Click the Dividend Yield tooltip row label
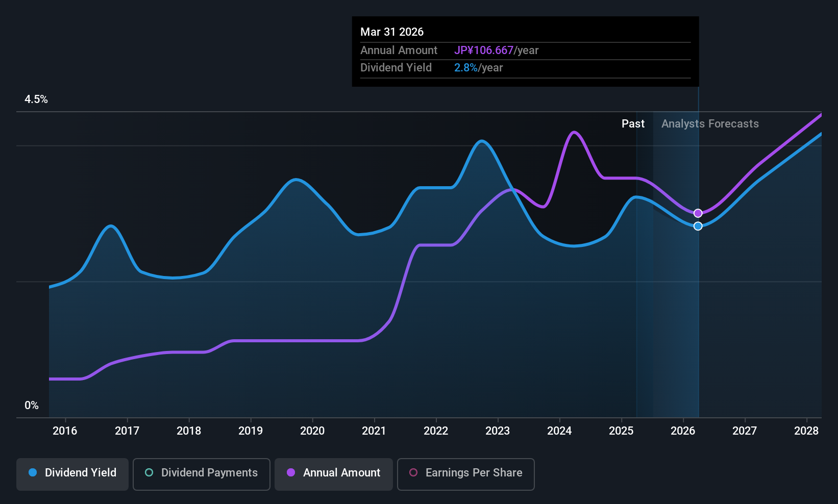838x504 pixels. [396, 68]
